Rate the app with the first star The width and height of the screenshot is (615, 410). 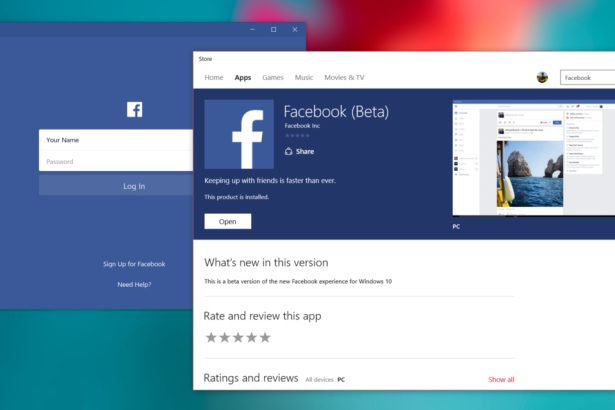pos(211,338)
